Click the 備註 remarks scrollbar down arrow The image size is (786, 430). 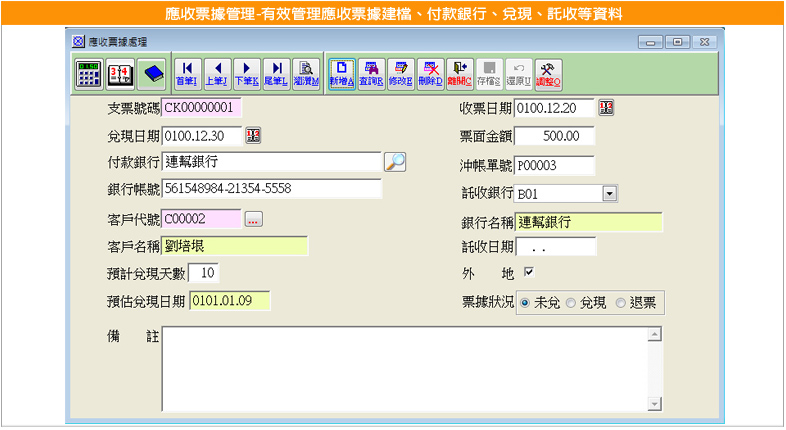pyautogui.click(x=654, y=403)
